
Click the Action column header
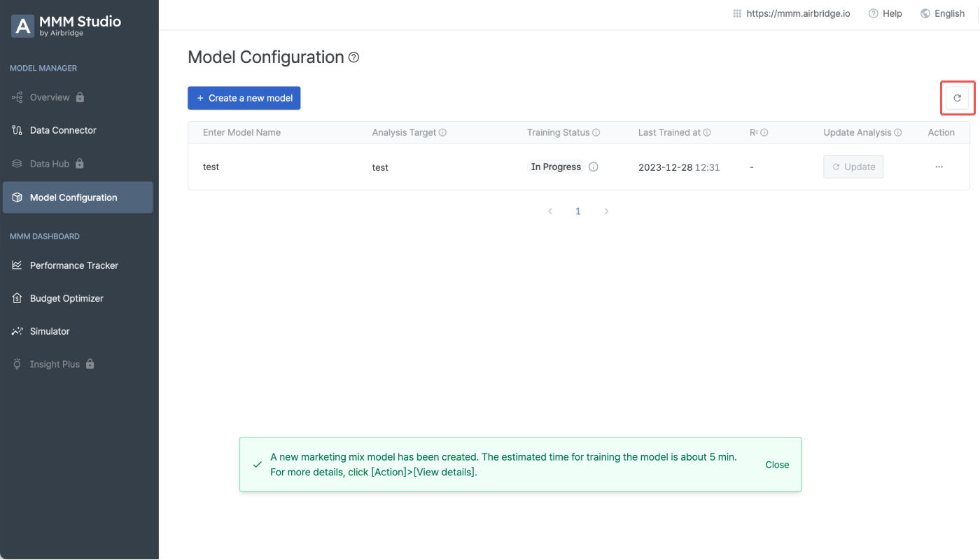[x=941, y=132]
